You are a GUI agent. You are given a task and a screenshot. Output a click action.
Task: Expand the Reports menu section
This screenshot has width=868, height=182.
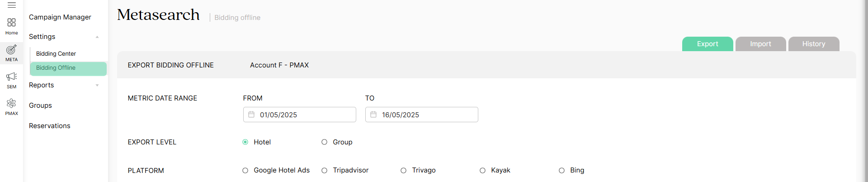(97, 85)
